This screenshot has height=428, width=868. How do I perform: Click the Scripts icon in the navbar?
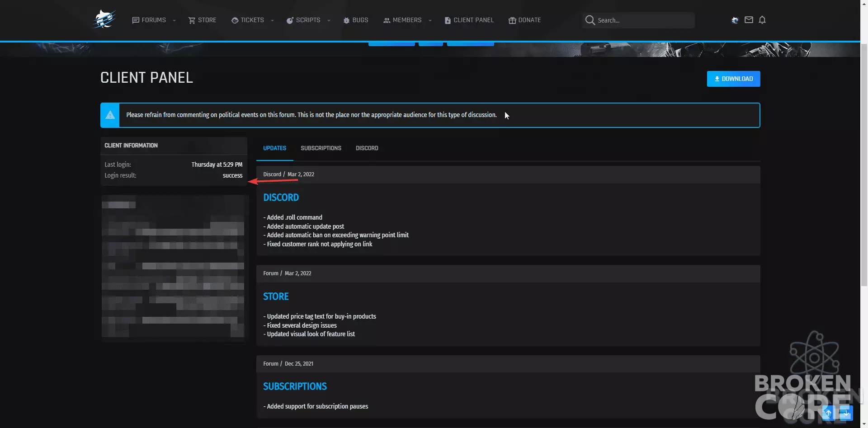click(x=290, y=20)
